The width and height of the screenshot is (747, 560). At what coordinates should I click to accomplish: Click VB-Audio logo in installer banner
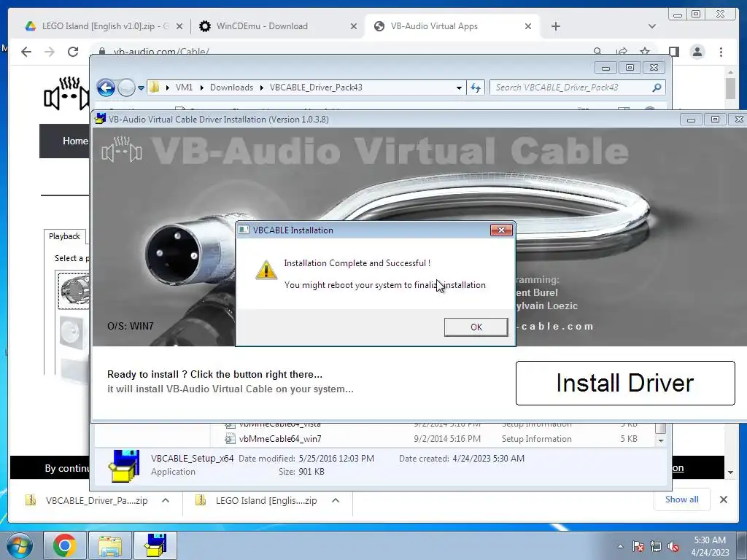coord(122,150)
